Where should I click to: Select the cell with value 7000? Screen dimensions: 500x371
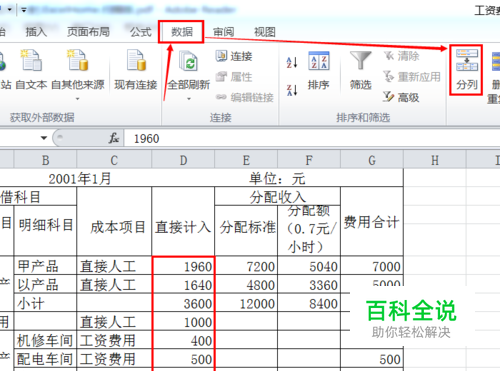click(x=372, y=266)
